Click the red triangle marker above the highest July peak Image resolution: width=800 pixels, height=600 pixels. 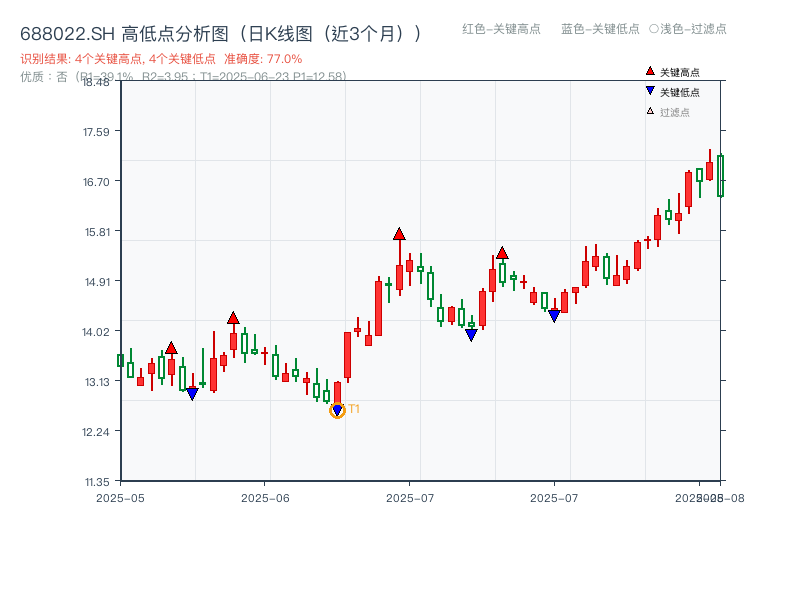(398, 234)
